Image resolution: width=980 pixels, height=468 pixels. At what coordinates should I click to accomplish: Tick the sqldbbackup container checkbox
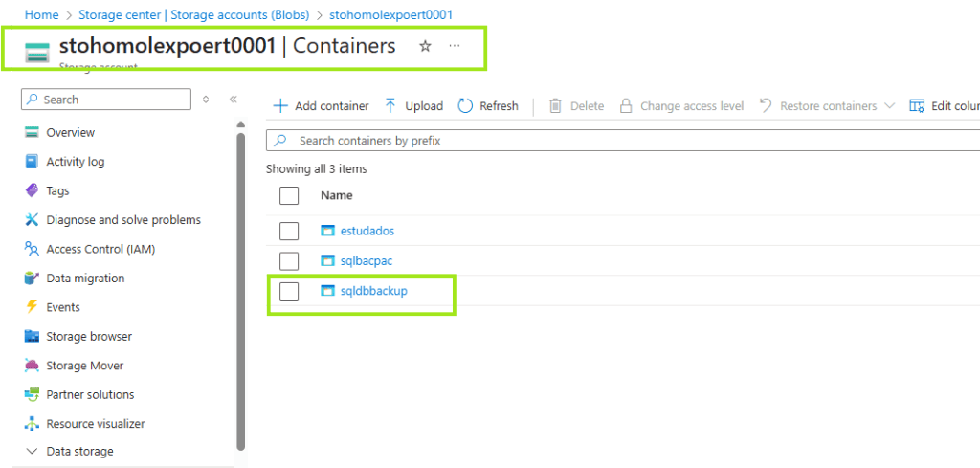[289, 291]
